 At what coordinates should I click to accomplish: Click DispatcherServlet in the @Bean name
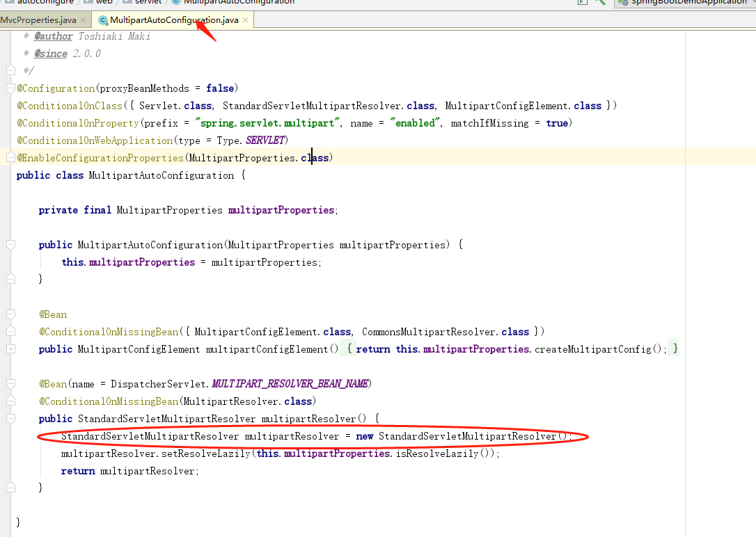[159, 383]
